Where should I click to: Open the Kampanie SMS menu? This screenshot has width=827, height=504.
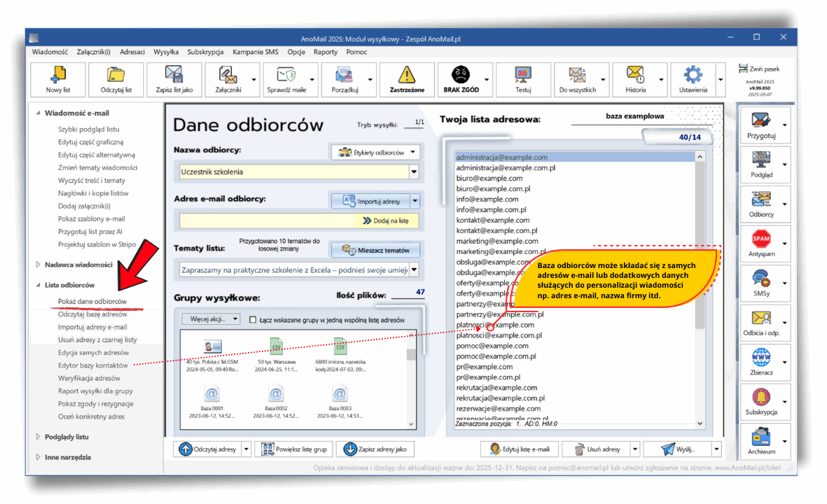[256, 52]
